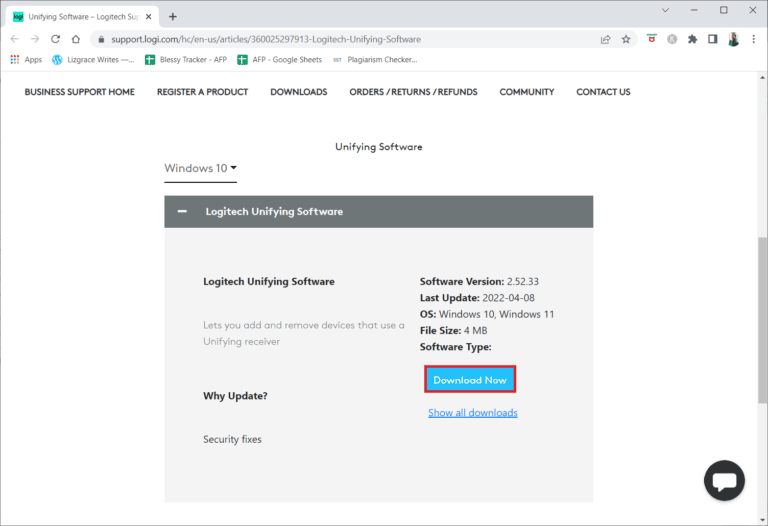Toggle the browser side panel icon
768x526 pixels.
point(712,39)
